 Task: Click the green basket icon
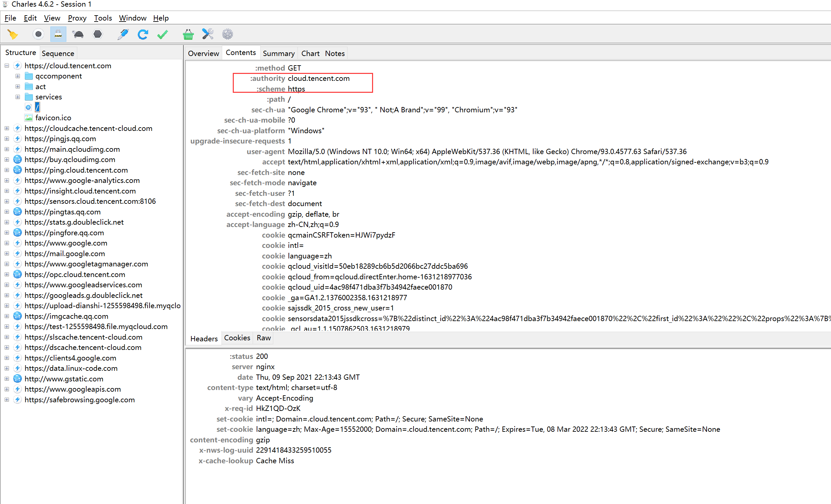coord(188,34)
